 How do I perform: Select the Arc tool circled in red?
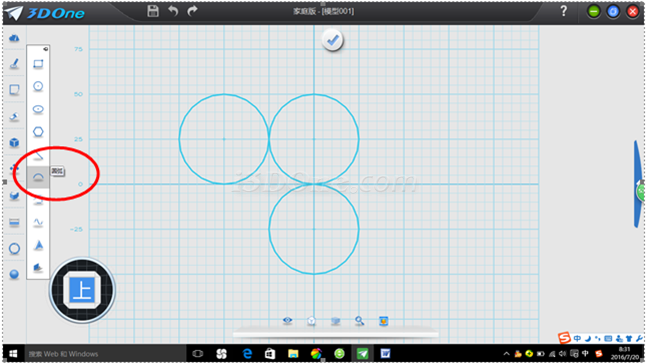(38, 177)
